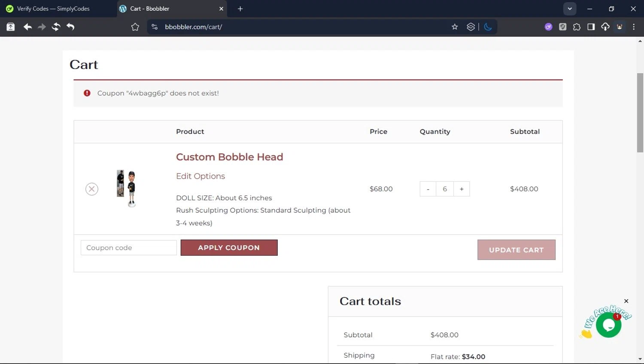Screen dimensions: 644x364
Task: Toggle the dark mode moon icon
Action: 488,27
